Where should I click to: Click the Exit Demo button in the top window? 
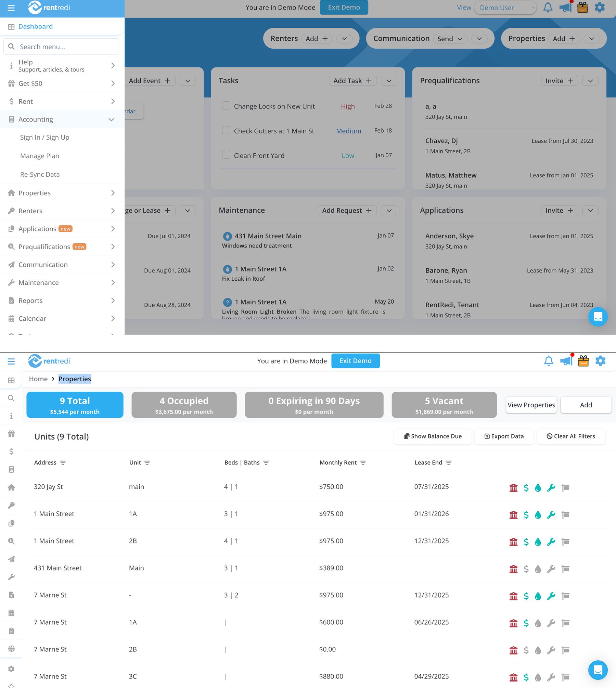point(344,7)
